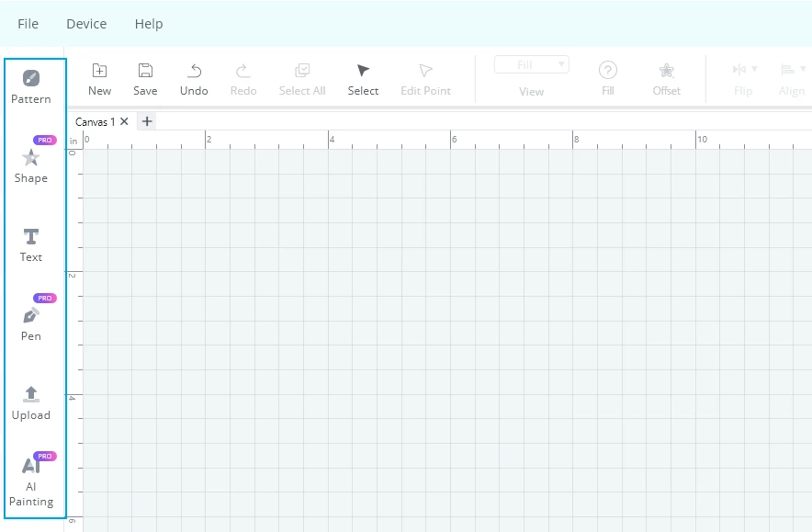Open the Offset star tool
The image size is (812, 532).
click(667, 79)
